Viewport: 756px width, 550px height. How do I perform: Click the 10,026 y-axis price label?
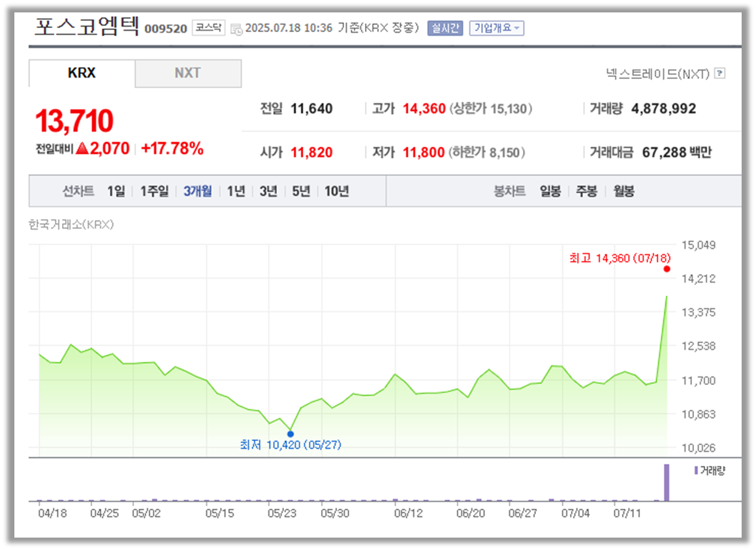tap(698, 448)
